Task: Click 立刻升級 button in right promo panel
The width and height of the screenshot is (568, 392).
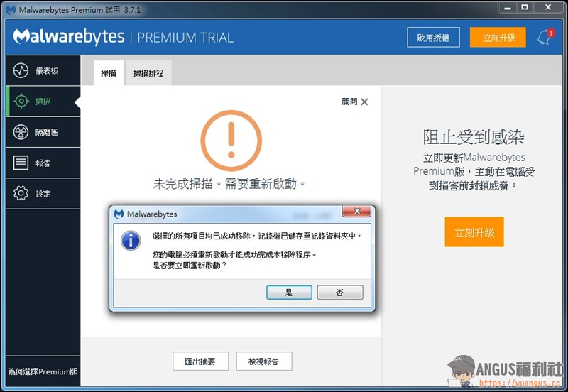Action: coord(474,232)
